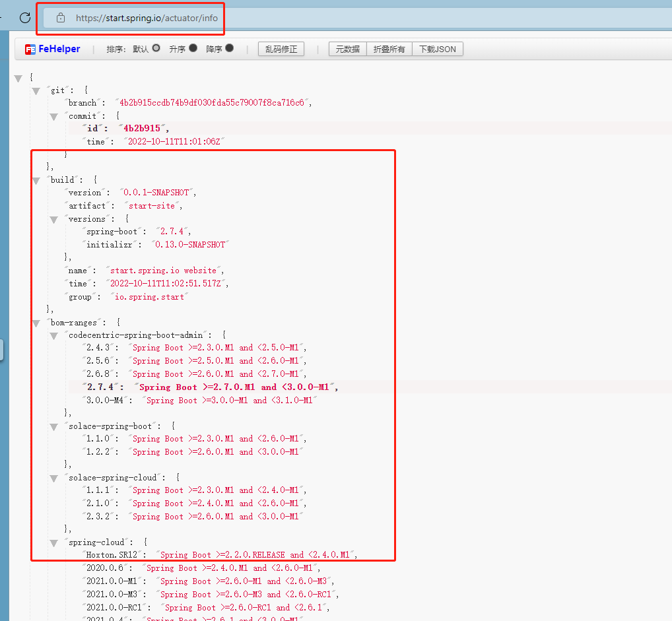Select the 默认 default sort radio button
Image resolution: width=672 pixels, height=621 pixels.
[x=156, y=48]
